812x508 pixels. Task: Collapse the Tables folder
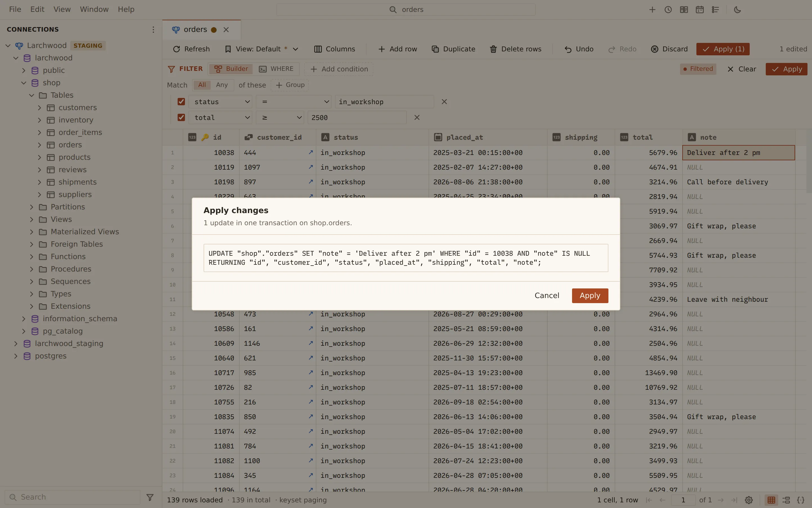pyautogui.click(x=32, y=95)
